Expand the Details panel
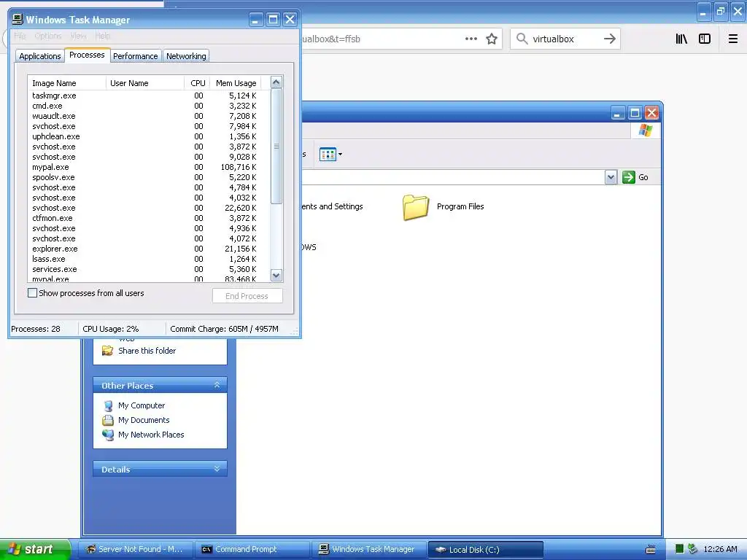 coord(217,469)
